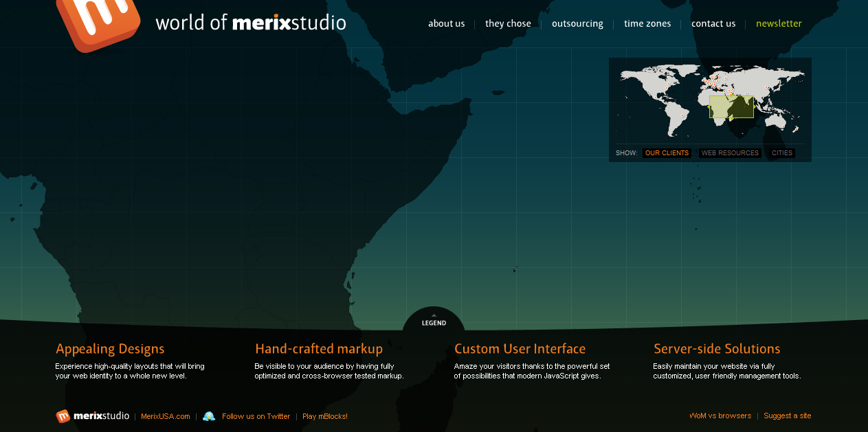Click the up arrow above Legend

click(434, 315)
